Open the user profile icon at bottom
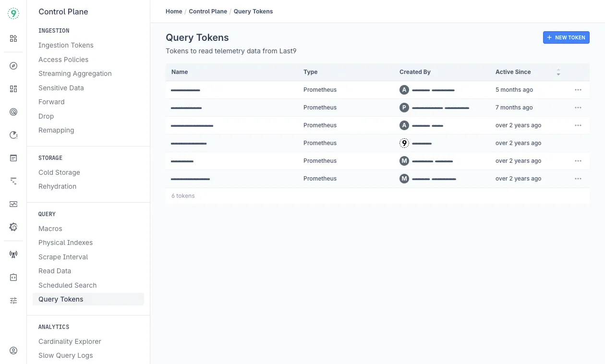 (x=13, y=351)
